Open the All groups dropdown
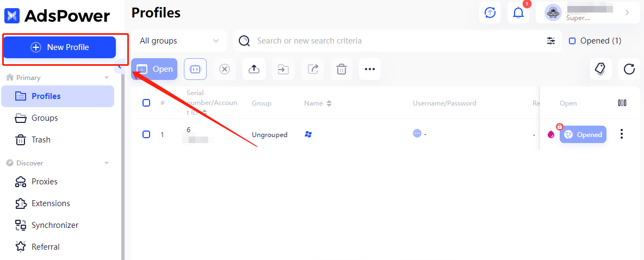Viewport: 644px width, 260px height. click(179, 41)
